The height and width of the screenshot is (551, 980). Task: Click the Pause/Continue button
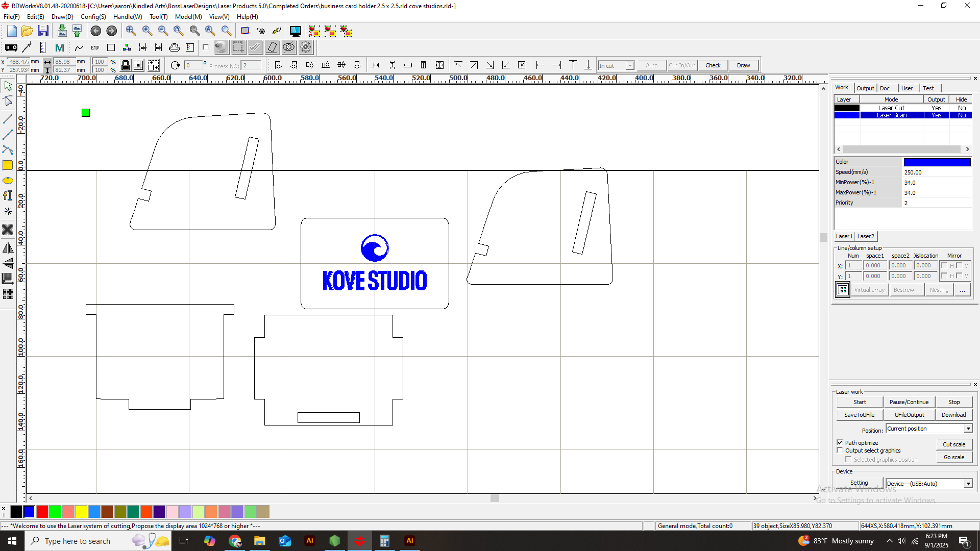909,402
